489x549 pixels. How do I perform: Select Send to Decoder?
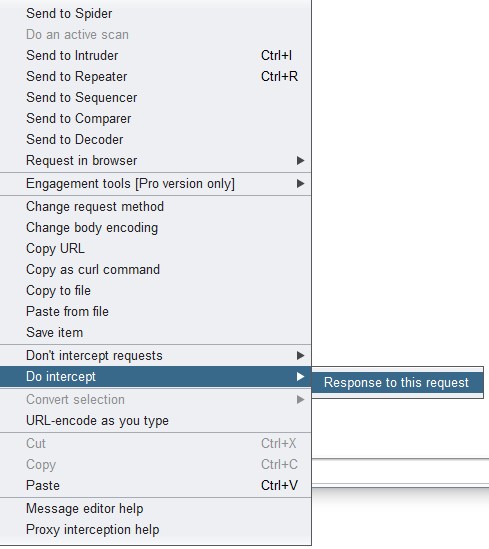tap(155, 140)
